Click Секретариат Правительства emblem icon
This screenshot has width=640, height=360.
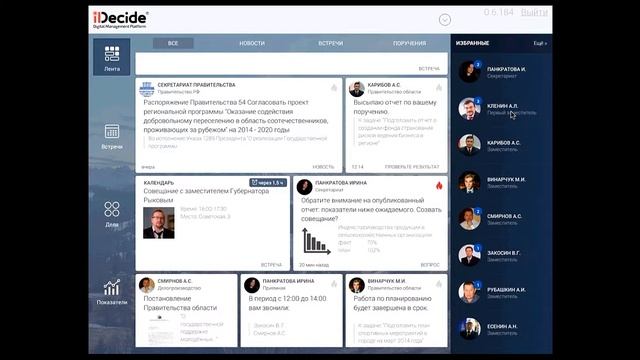[147, 89]
